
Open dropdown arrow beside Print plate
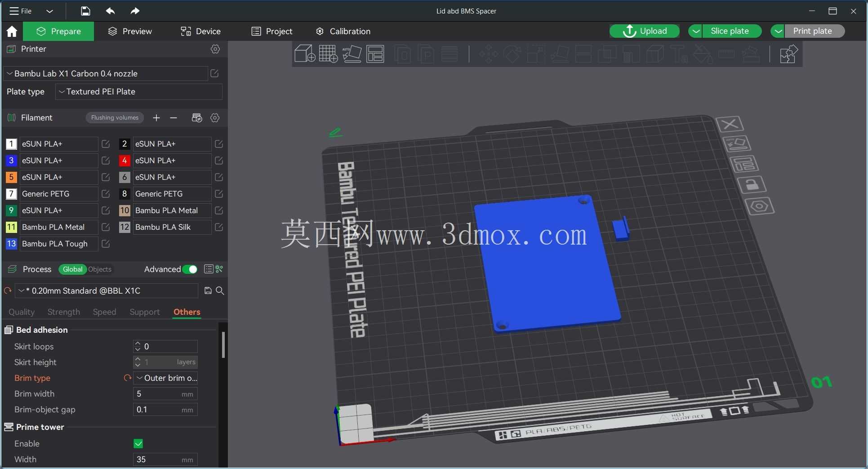coord(778,31)
